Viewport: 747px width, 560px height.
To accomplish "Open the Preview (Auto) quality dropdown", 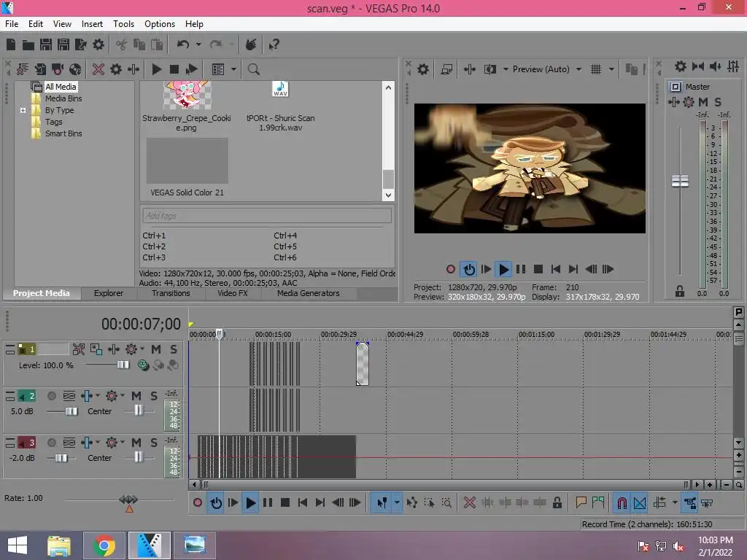I will [578, 69].
